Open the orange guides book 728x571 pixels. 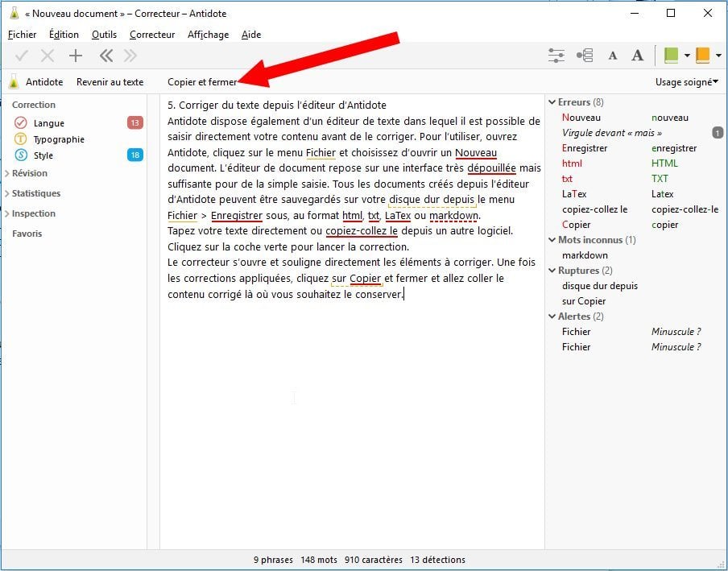(x=702, y=56)
